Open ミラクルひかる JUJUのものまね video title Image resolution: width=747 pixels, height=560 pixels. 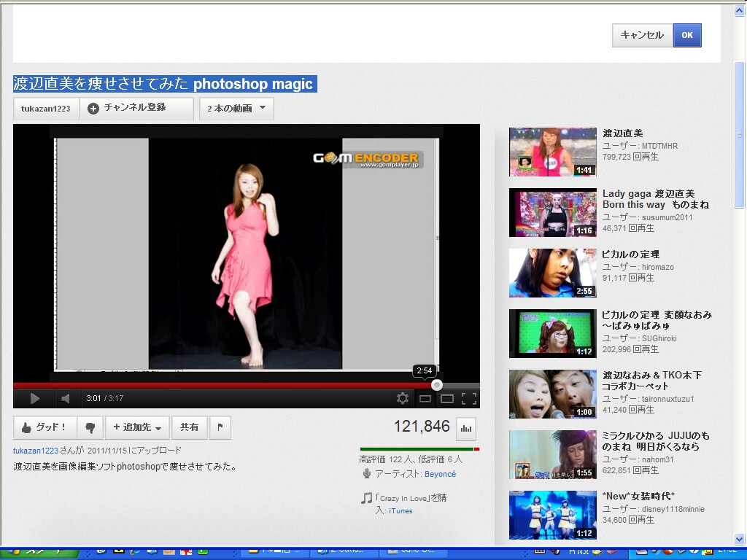pos(656,441)
